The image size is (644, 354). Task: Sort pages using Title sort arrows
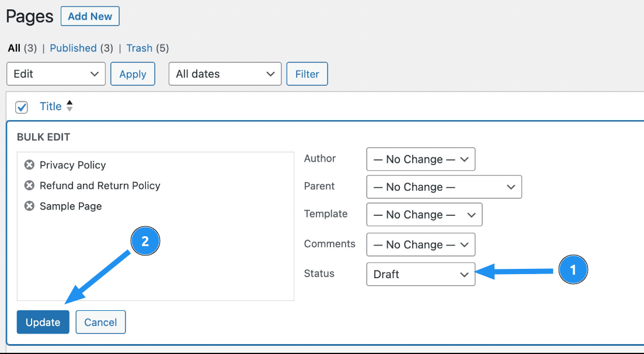click(x=69, y=106)
